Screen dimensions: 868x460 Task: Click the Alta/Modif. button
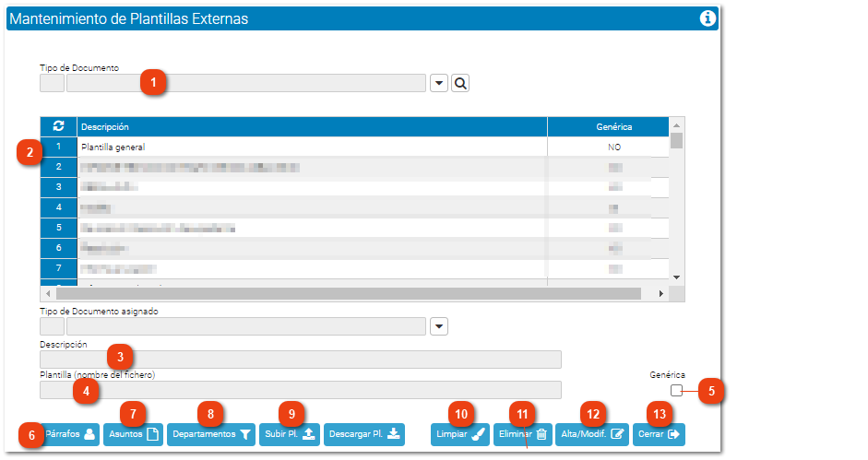coord(592,434)
